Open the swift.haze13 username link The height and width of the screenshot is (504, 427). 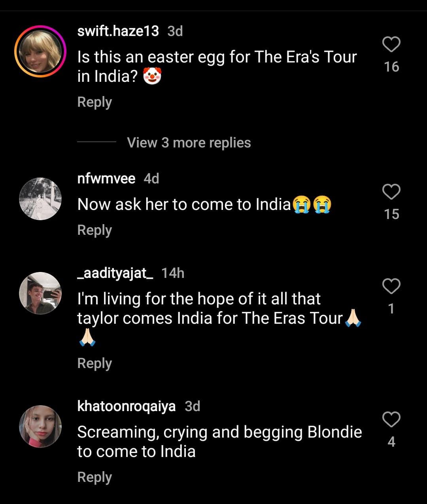[x=118, y=31]
